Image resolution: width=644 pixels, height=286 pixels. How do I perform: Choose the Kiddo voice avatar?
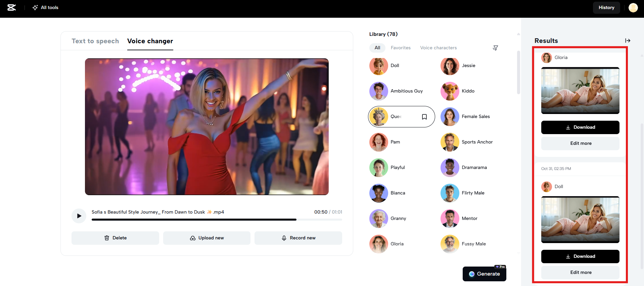[x=450, y=91]
